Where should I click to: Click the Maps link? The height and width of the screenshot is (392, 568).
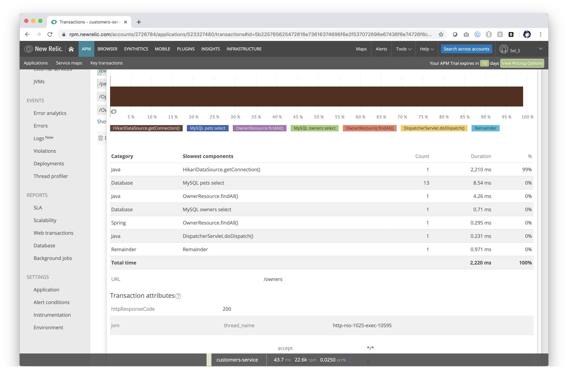tap(361, 49)
